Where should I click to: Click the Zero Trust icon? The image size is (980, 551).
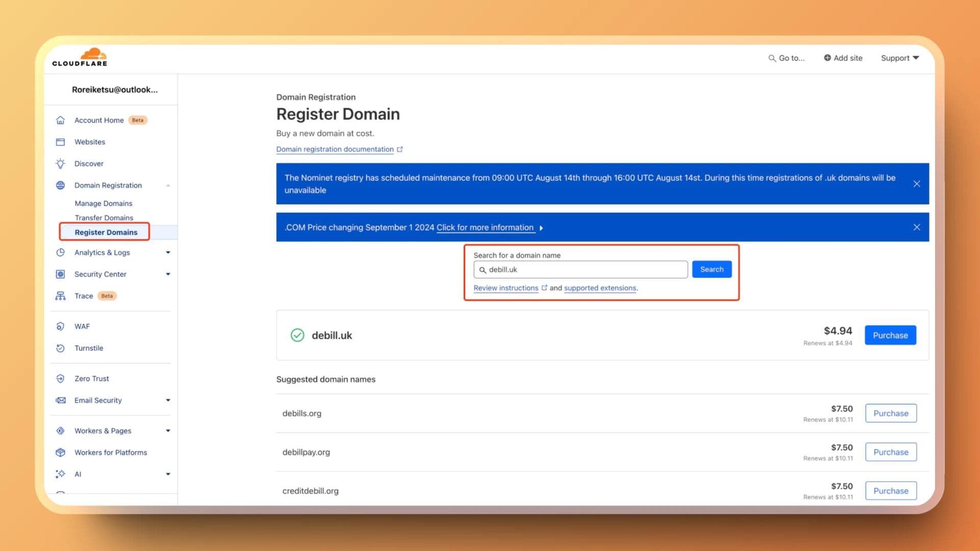[60, 379]
